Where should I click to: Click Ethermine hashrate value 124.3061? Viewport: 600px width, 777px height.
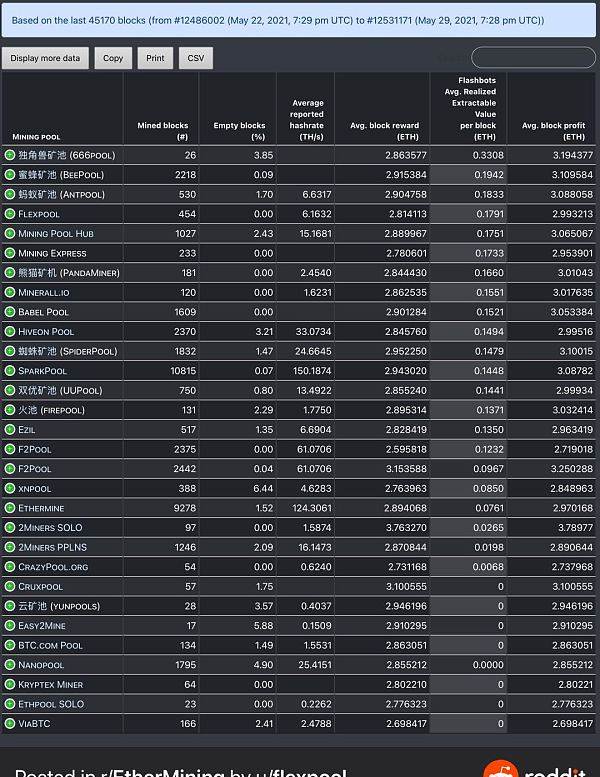pos(312,508)
